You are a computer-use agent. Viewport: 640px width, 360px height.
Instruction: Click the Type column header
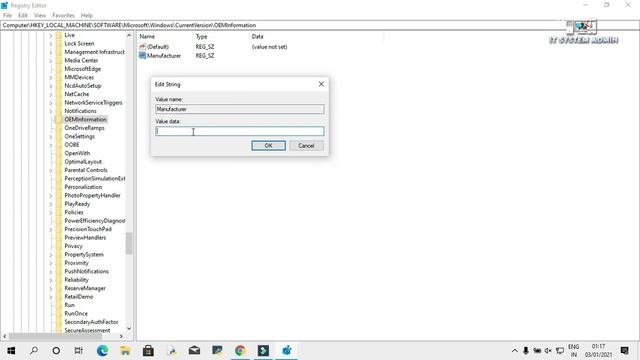click(x=202, y=37)
